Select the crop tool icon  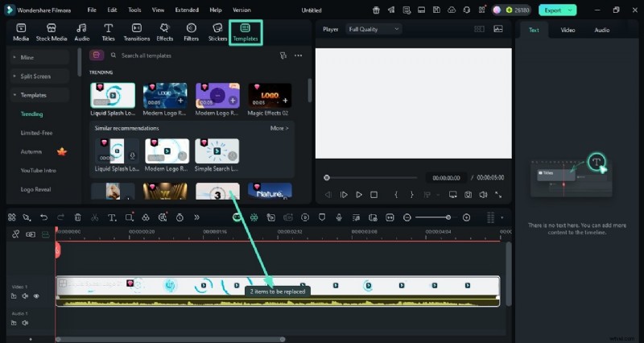click(130, 217)
